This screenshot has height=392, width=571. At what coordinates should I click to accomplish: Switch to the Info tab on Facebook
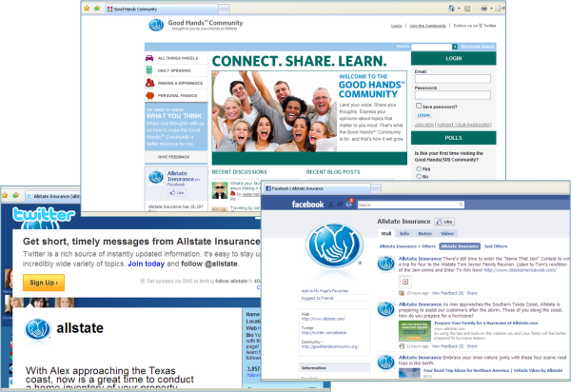404,233
